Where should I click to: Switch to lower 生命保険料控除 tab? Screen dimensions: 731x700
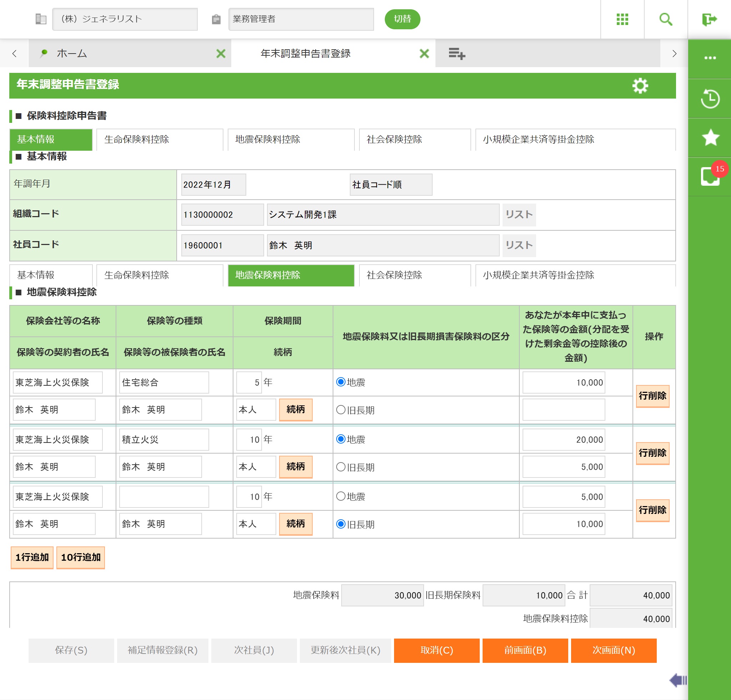point(160,275)
